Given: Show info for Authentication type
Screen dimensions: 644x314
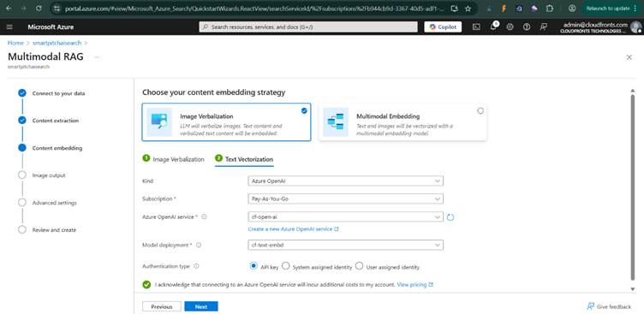Looking at the screenshot, I should point(196,266).
